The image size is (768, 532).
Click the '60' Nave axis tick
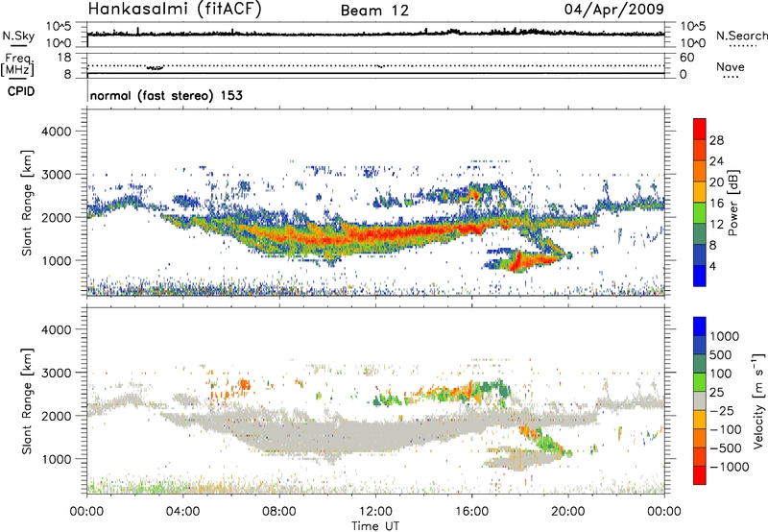click(686, 58)
